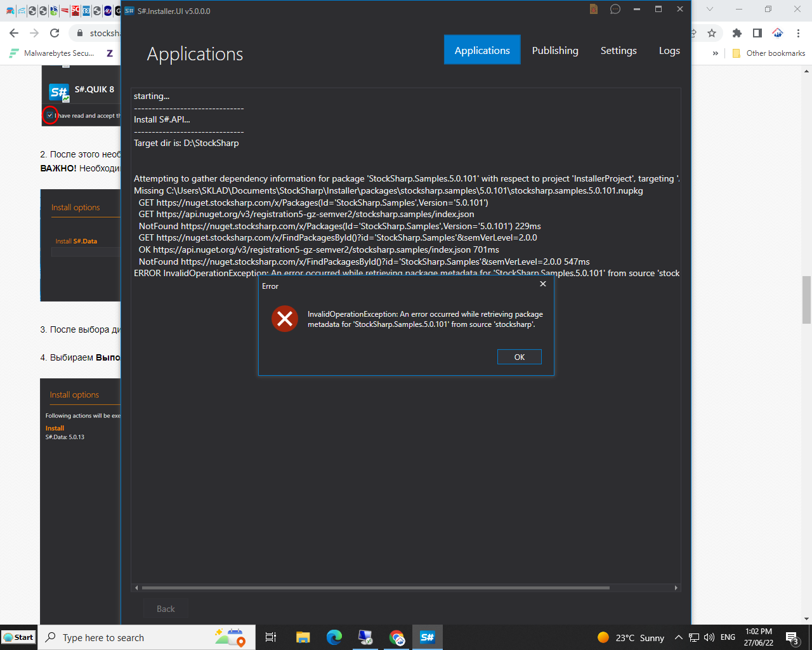Image resolution: width=812 pixels, height=650 pixels.
Task: Open the notification center icon
Action: click(792, 637)
